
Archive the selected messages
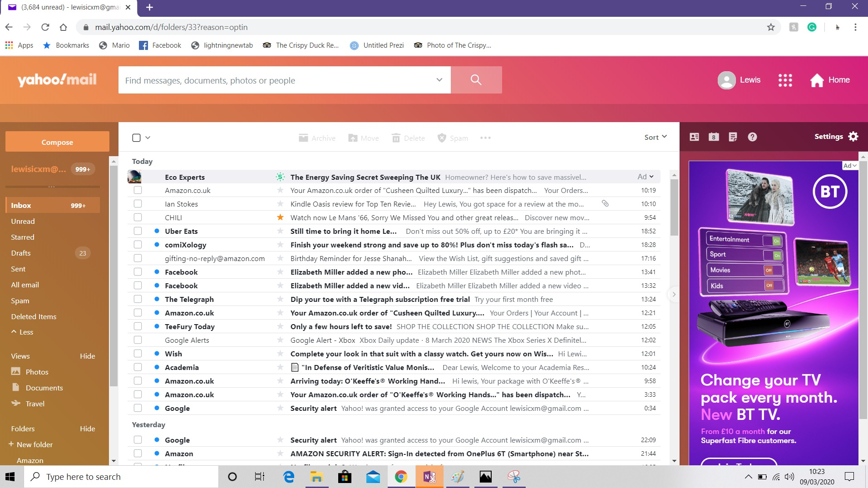tap(317, 138)
